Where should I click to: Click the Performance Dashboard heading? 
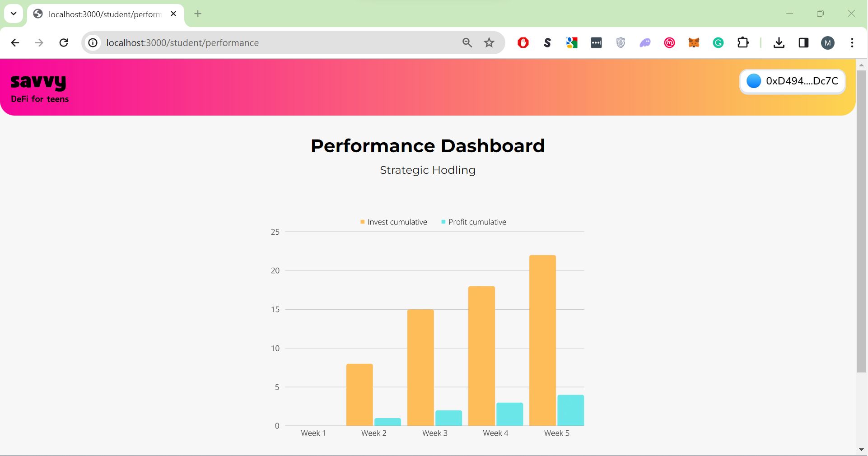click(x=428, y=146)
